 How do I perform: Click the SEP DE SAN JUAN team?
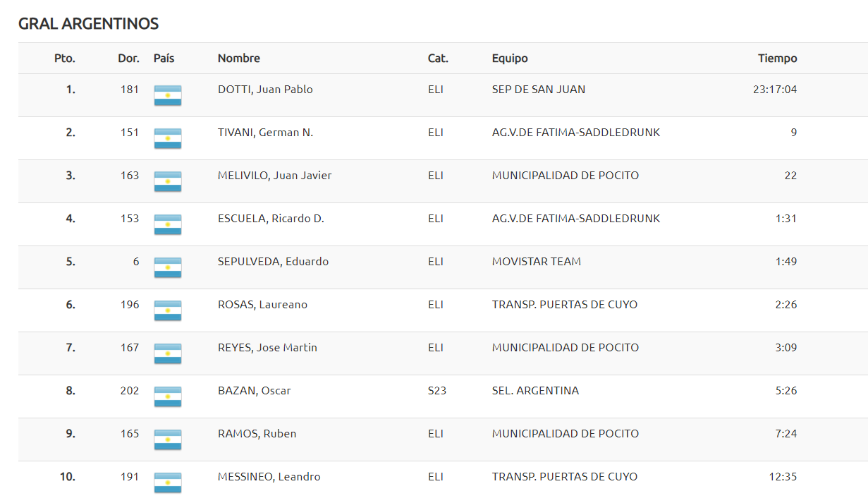click(x=539, y=90)
